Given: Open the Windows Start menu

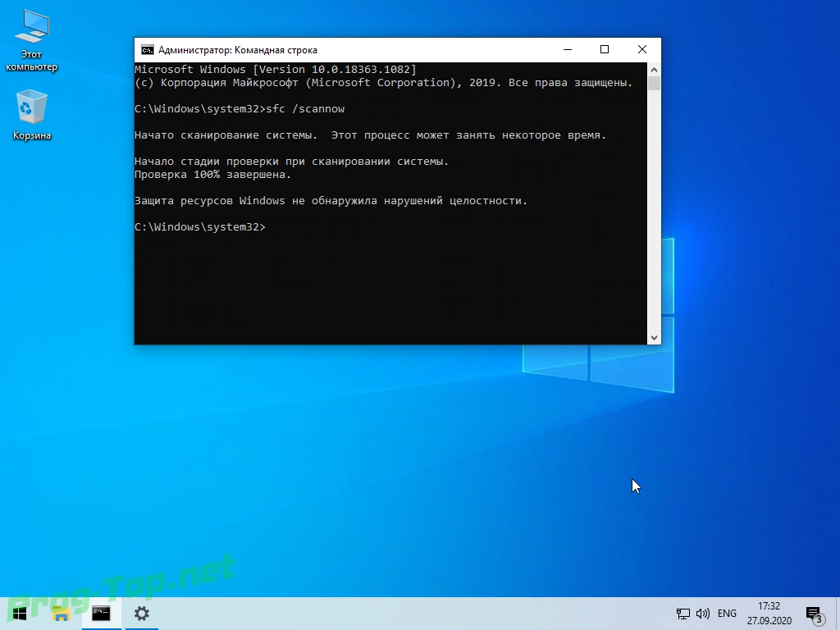Looking at the screenshot, I should pyautogui.click(x=20, y=614).
